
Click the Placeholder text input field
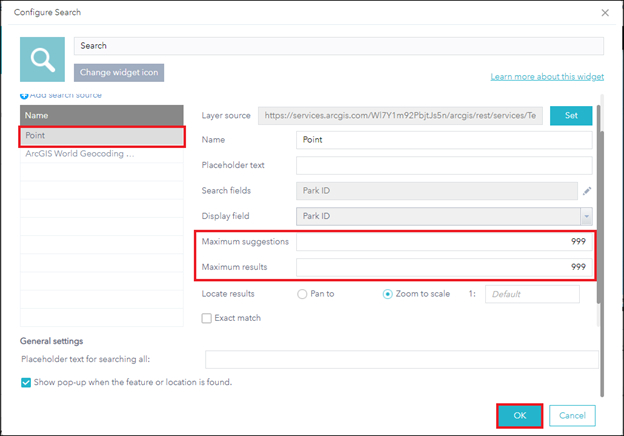tap(444, 165)
